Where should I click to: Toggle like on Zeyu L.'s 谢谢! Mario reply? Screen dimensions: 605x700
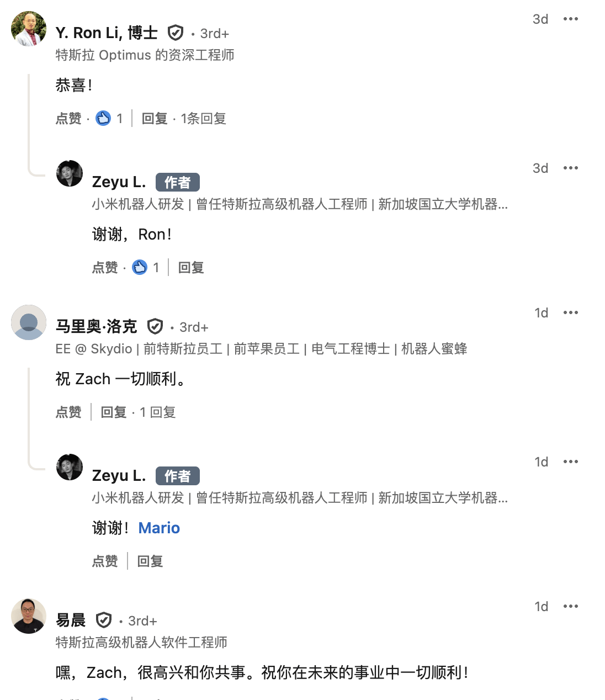pos(104,561)
